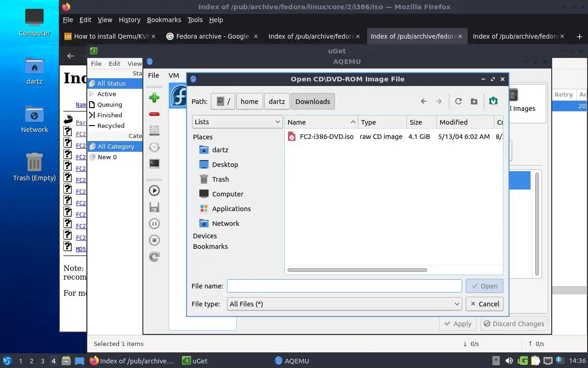This screenshot has width=588, height=368.
Task: Create a new folder in the file dialog
Action: (x=474, y=102)
